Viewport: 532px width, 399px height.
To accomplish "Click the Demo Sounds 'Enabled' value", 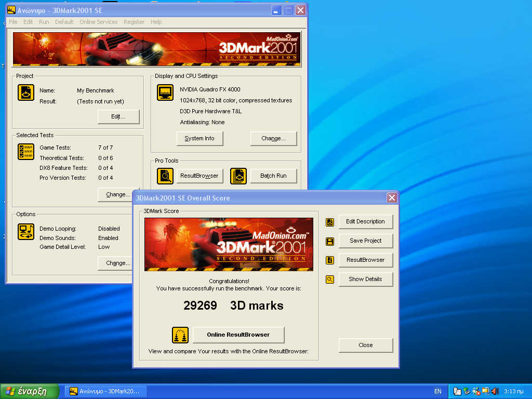I will coord(108,238).
